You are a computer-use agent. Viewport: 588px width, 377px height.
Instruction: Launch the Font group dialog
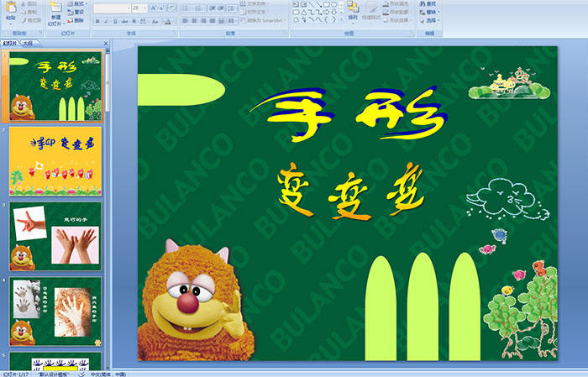(x=175, y=33)
